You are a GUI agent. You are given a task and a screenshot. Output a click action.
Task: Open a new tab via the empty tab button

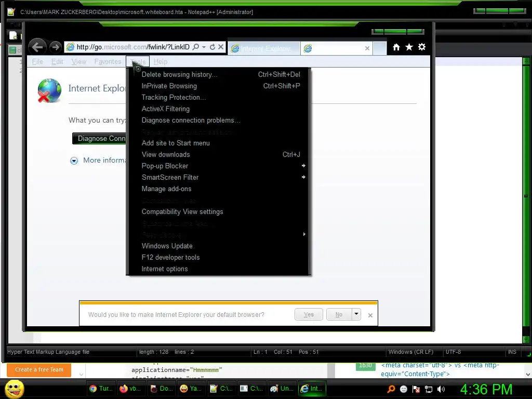[380, 48]
